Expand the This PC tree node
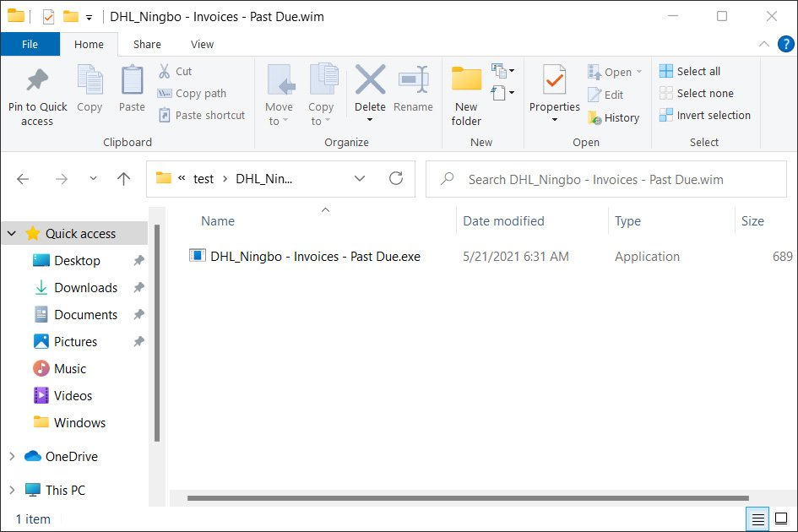798x532 pixels. pos(12,491)
